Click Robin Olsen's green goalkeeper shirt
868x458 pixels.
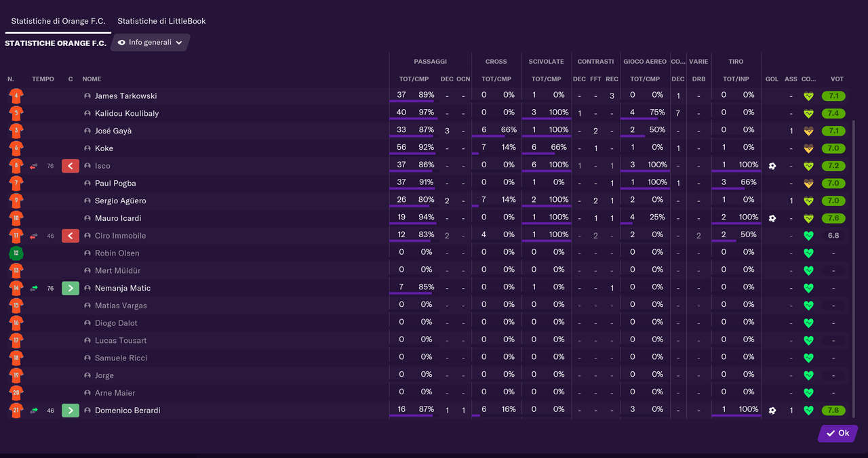tap(16, 253)
